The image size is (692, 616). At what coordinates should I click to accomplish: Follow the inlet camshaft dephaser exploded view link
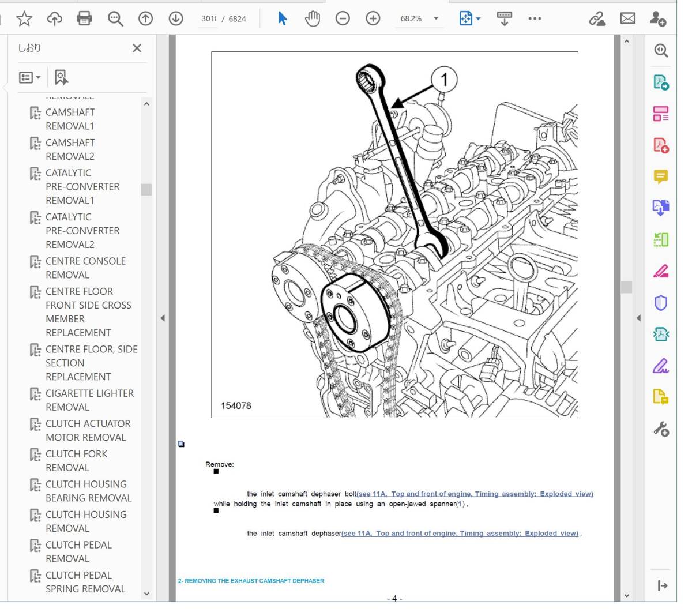tap(460, 534)
